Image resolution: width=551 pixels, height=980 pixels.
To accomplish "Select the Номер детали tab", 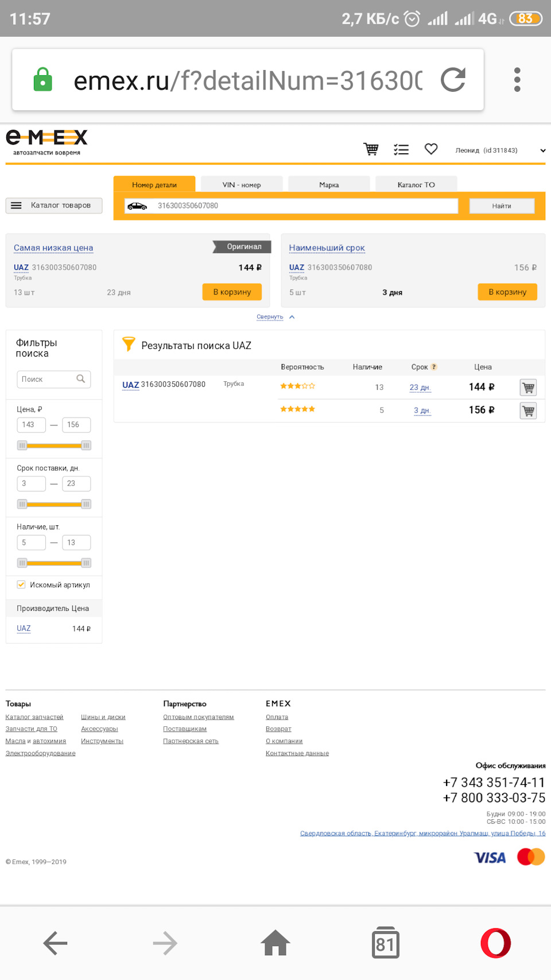I will (x=154, y=185).
